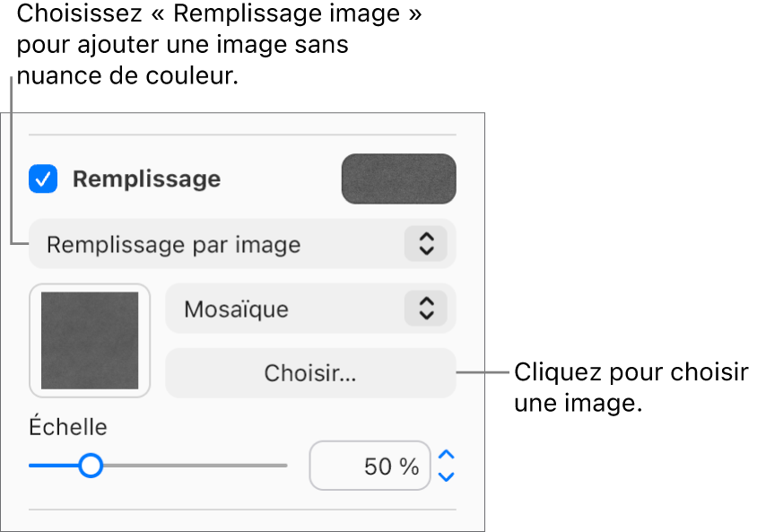
Task: Select the 50 % scale input field
Action: click(370, 465)
